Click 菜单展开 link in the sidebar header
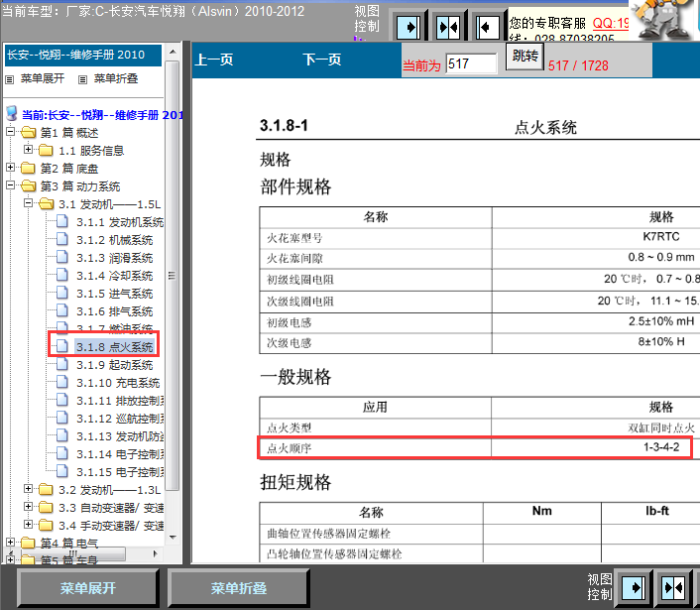Image resolution: width=700 pixels, height=610 pixels. coord(43,78)
